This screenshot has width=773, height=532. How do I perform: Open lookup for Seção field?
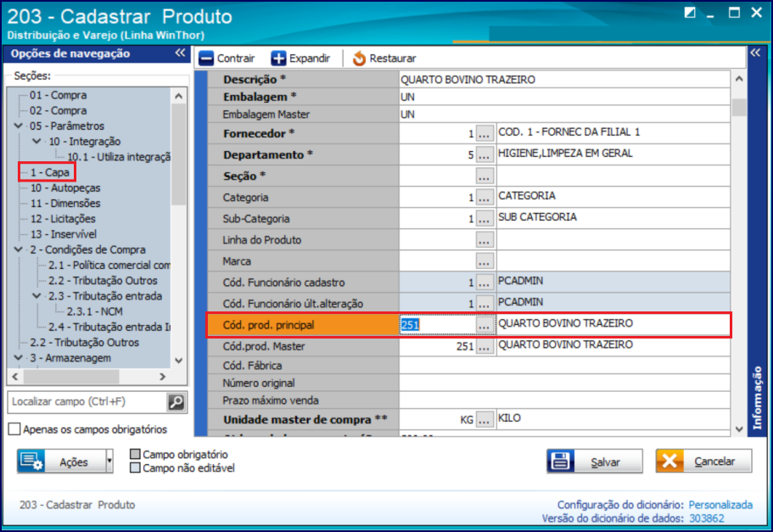tap(485, 176)
